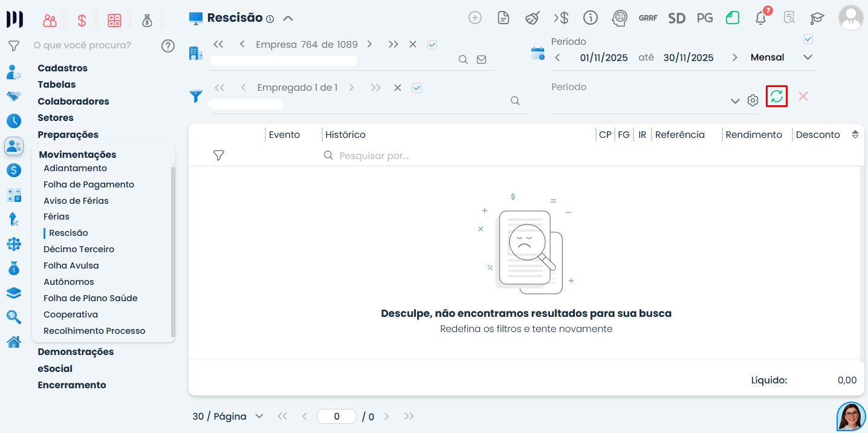Screen dimensions: 868x433
Task: Expand the Mensal period dropdown
Action: click(x=808, y=57)
